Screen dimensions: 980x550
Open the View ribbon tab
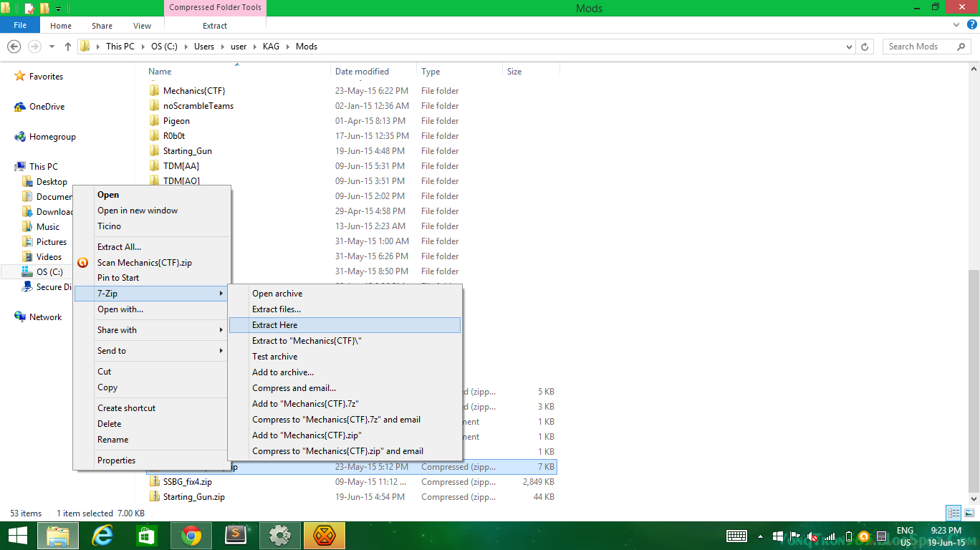(x=142, y=26)
